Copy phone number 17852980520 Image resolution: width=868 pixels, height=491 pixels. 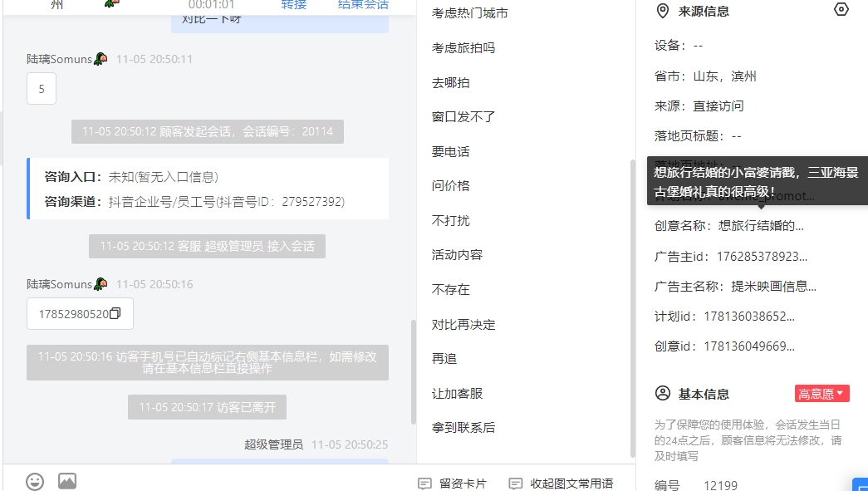[115, 313]
